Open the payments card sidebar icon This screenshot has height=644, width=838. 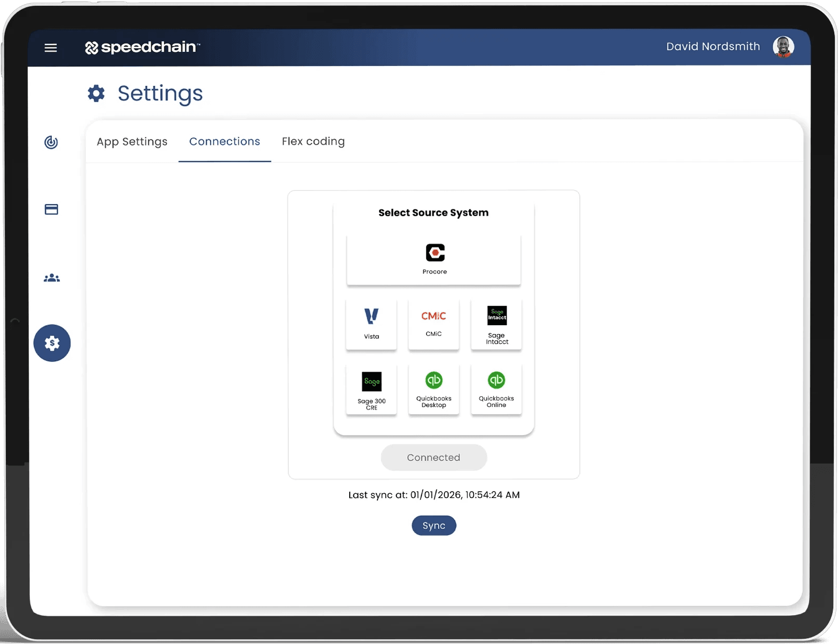(x=51, y=209)
